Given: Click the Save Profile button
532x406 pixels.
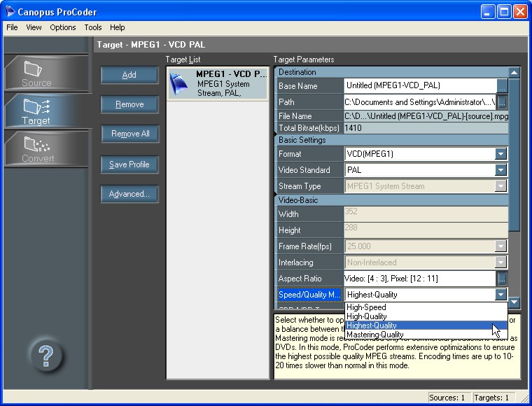Looking at the screenshot, I should click(129, 164).
